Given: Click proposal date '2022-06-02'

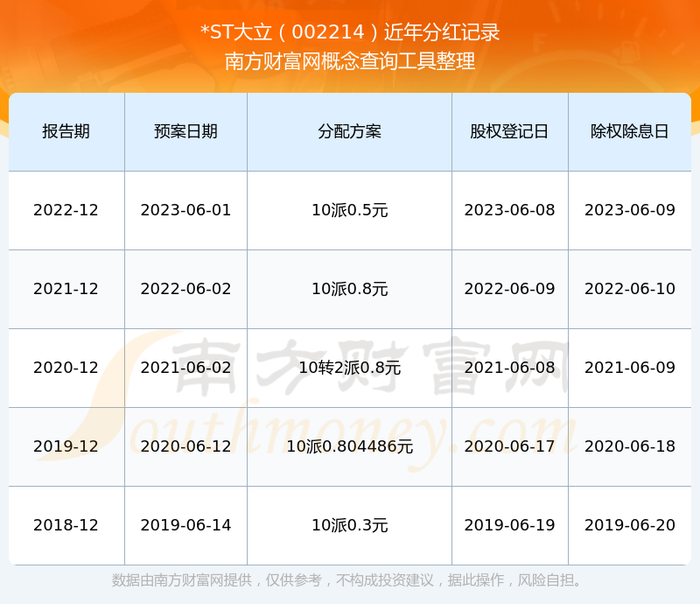Looking at the screenshot, I should coord(185,289).
